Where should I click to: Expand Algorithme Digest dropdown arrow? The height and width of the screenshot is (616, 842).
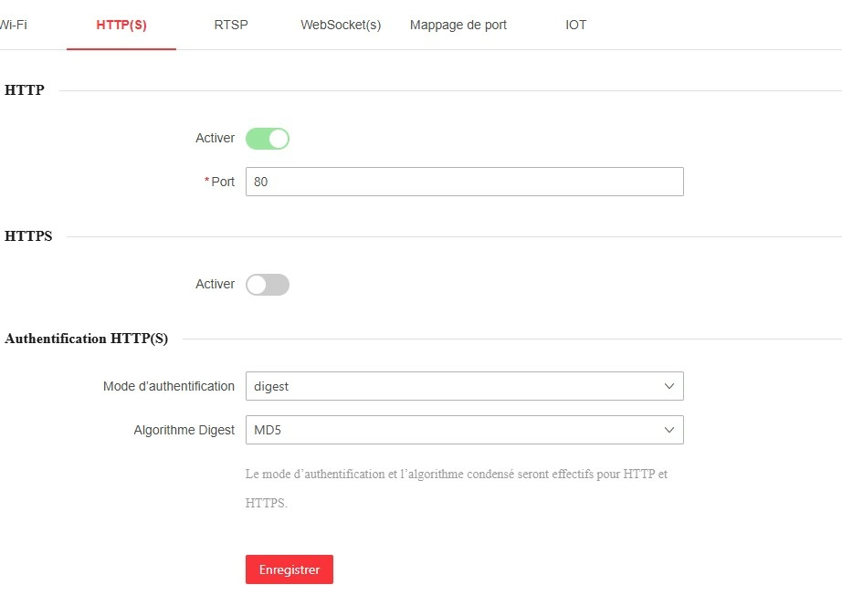tap(669, 430)
